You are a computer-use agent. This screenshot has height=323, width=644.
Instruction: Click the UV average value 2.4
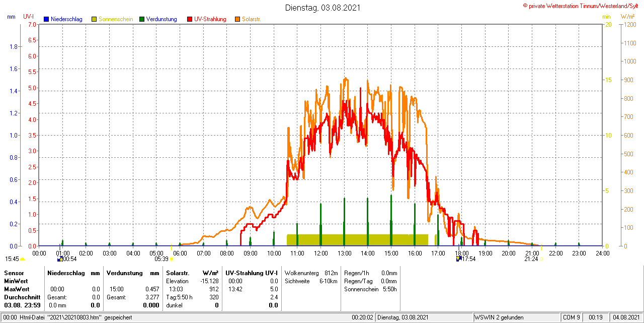pyautogui.click(x=274, y=297)
